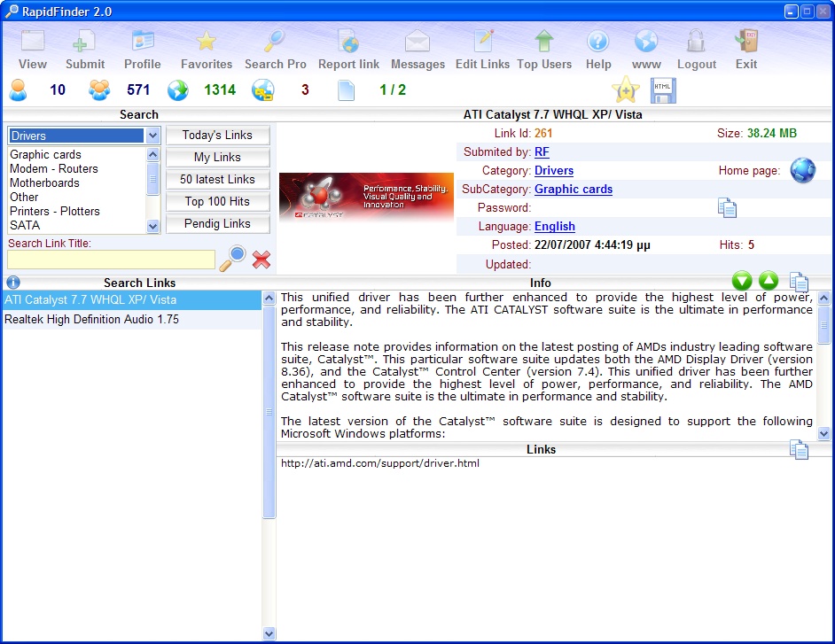Viewport: 835px width, 644px height.
Task: Click search results scroll up arrow
Action: (x=269, y=298)
